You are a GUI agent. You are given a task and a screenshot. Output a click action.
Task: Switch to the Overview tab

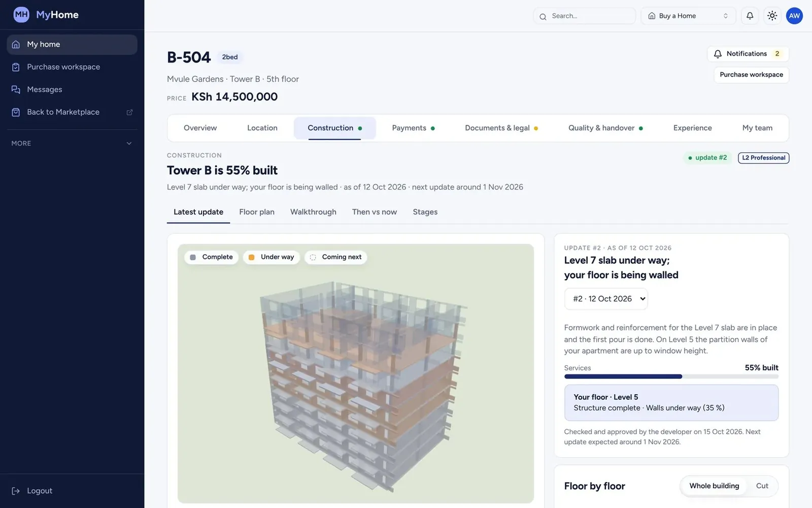(200, 128)
